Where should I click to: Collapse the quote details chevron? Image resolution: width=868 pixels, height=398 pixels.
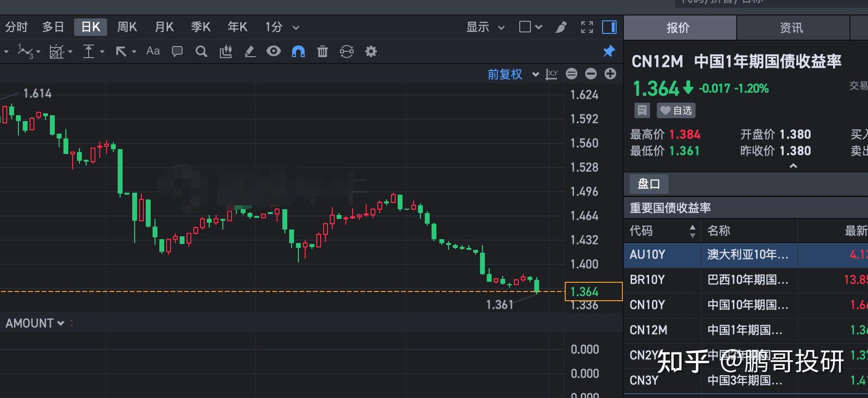coord(793,166)
